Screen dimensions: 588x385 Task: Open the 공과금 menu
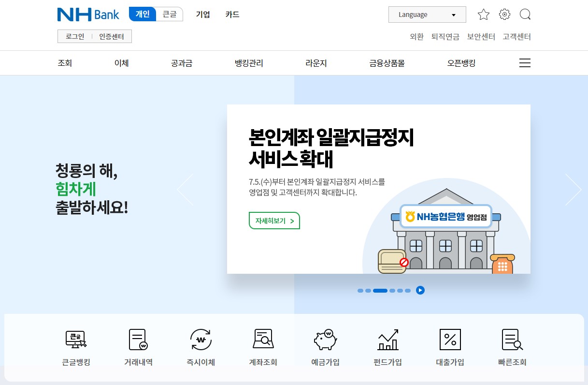click(182, 63)
